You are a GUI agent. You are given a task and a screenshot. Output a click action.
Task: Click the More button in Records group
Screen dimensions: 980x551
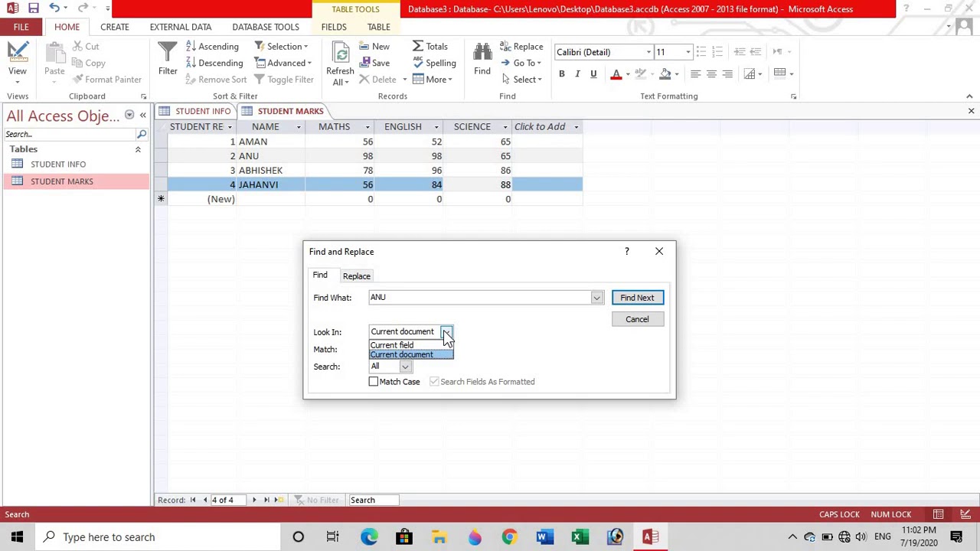[x=432, y=79]
